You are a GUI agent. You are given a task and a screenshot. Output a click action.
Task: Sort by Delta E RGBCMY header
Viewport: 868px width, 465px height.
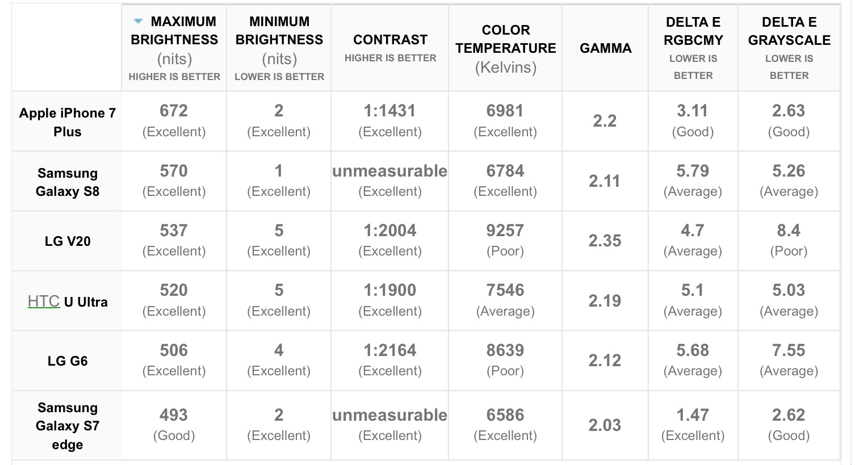pos(693,48)
